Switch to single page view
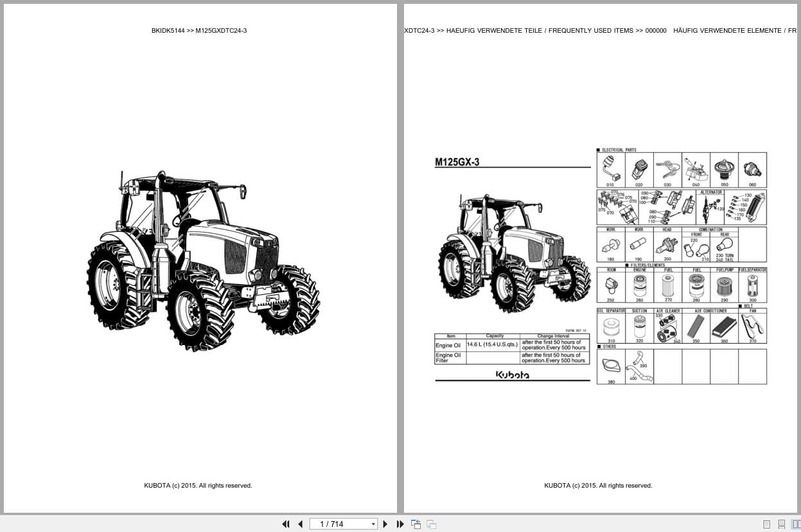801x532 pixels. pos(767,524)
